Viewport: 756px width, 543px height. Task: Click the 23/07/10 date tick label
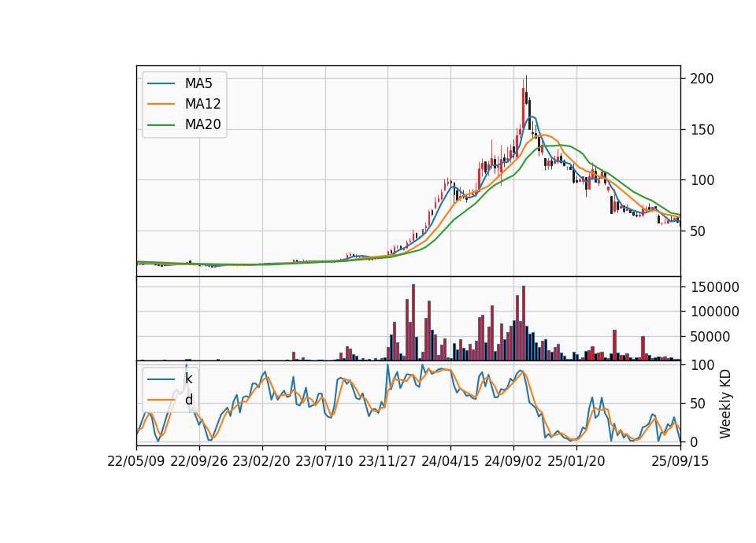324,461
